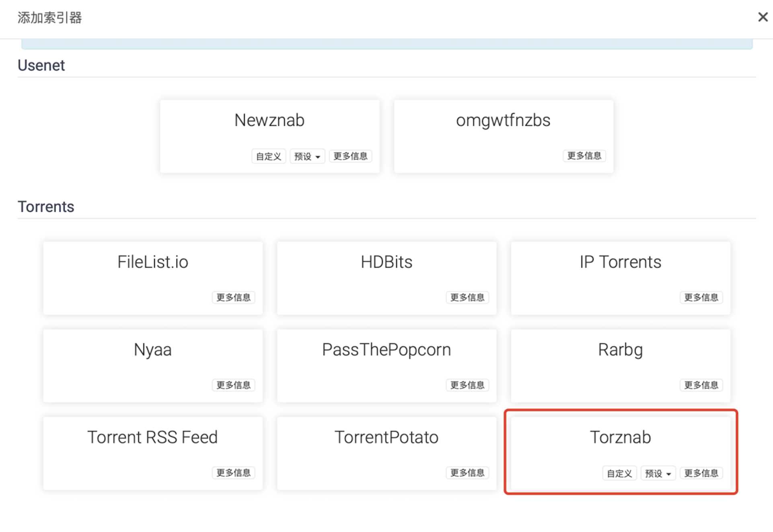Image resolution: width=773 pixels, height=532 pixels.
Task: Open 更多信息 for HDBits
Action: [467, 297]
